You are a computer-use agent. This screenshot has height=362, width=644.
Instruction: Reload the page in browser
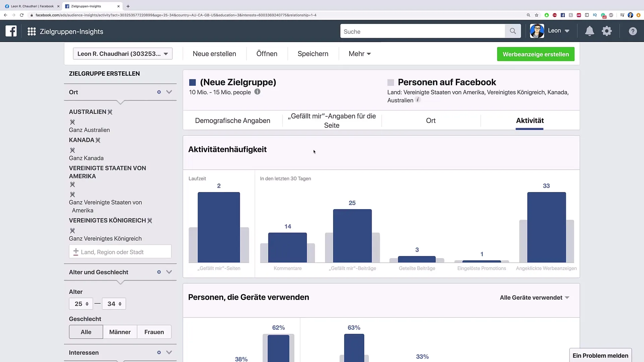22,15
